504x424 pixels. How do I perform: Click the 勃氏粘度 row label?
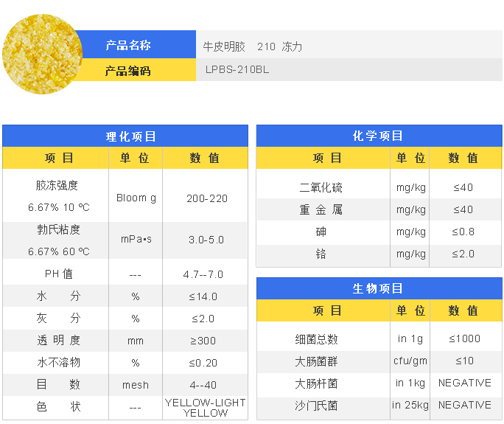57,229
